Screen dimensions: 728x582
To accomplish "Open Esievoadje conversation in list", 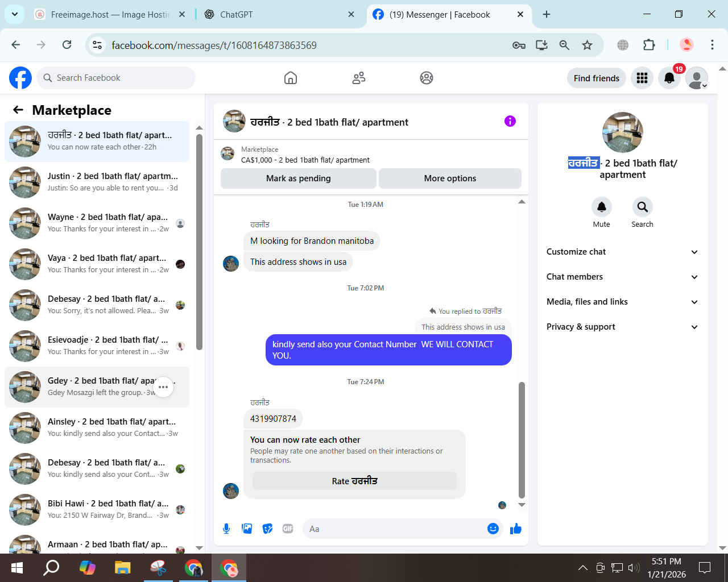I will pos(97,346).
